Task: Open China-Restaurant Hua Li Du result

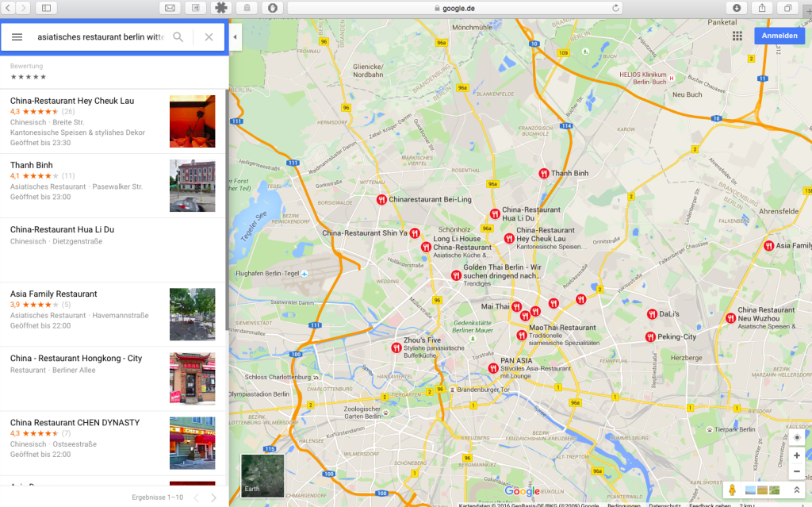Action: pyautogui.click(x=113, y=250)
